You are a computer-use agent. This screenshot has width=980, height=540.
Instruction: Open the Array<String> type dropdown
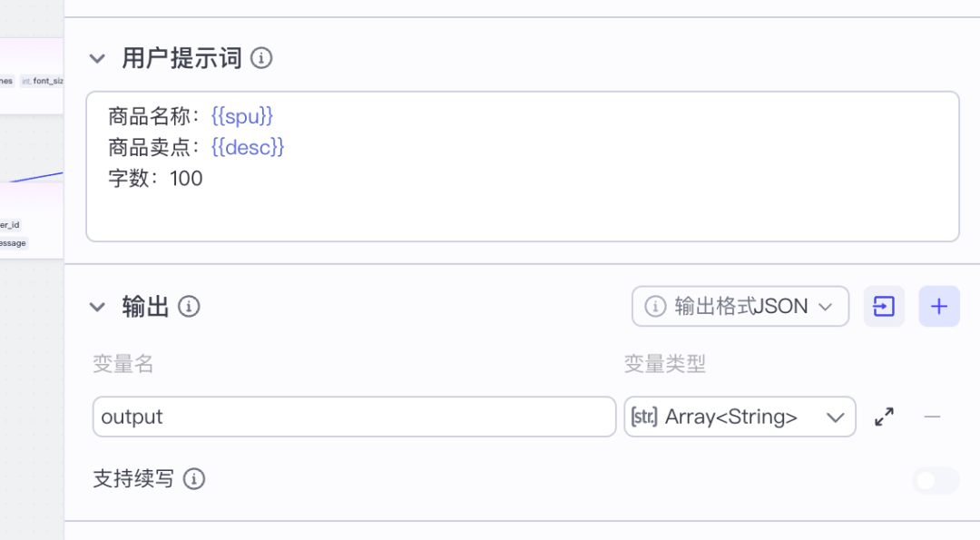(x=740, y=417)
